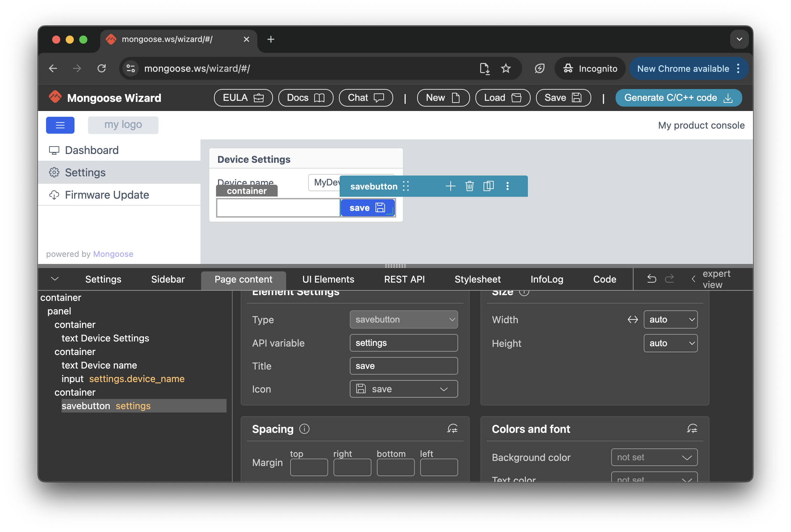Show Spacing info tooltip icon

(304, 429)
